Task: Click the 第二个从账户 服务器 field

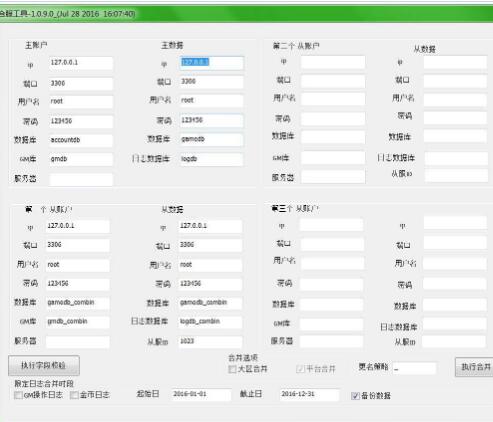Action: [x=333, y=176]
